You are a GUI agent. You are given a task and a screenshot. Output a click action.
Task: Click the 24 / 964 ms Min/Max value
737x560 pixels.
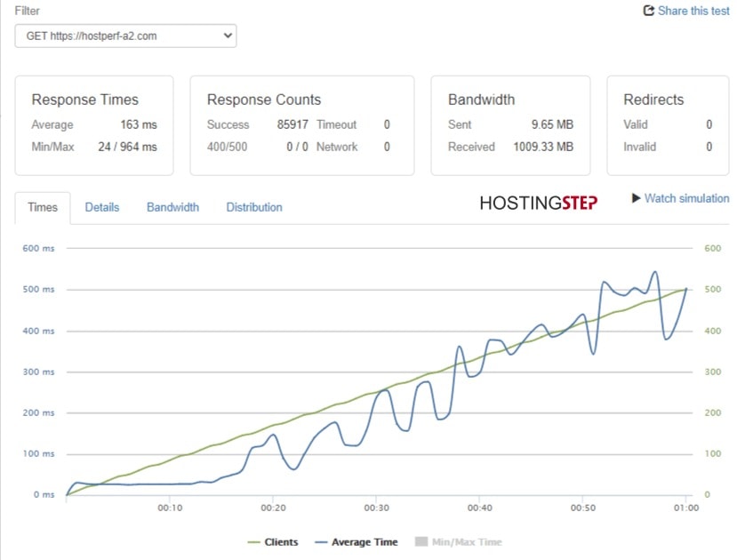click(x=127, y=147)
